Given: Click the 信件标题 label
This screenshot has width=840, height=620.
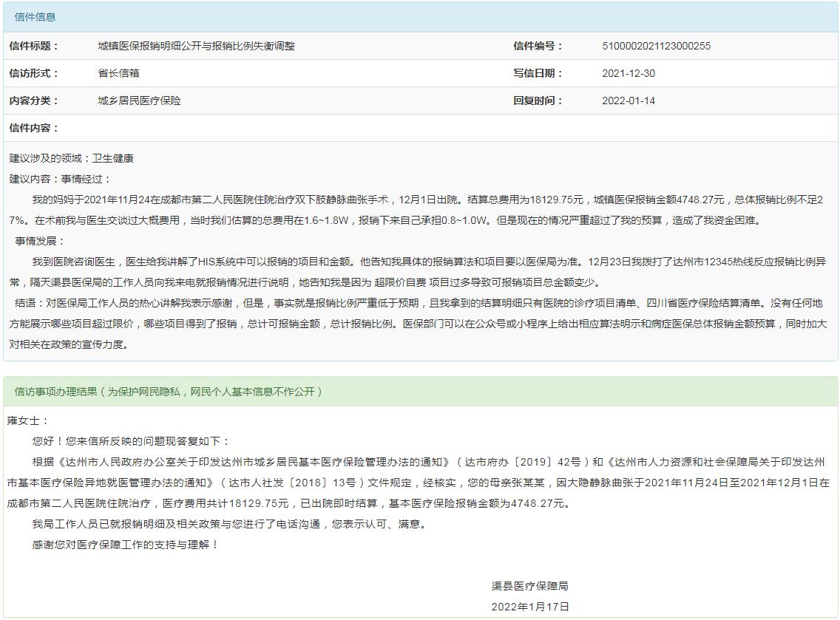Looking at the screenshot, I should [33, 46].
